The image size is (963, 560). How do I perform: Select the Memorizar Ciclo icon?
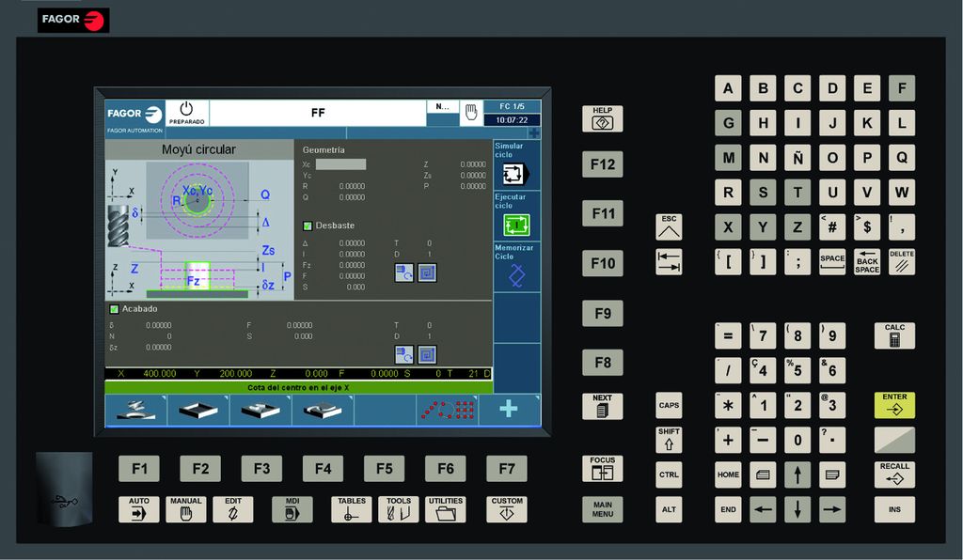[517, 275]
